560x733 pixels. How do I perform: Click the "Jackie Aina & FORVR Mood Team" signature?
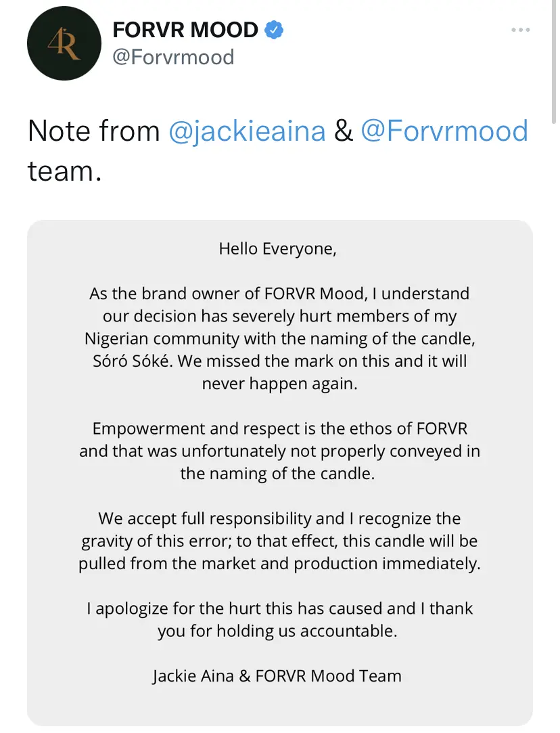click(277, 675)
